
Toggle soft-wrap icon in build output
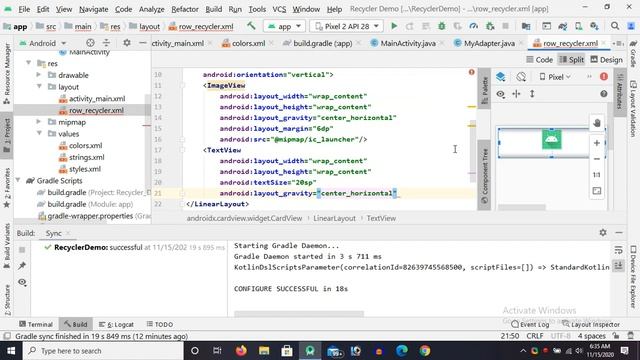click(x=618, y=250)
